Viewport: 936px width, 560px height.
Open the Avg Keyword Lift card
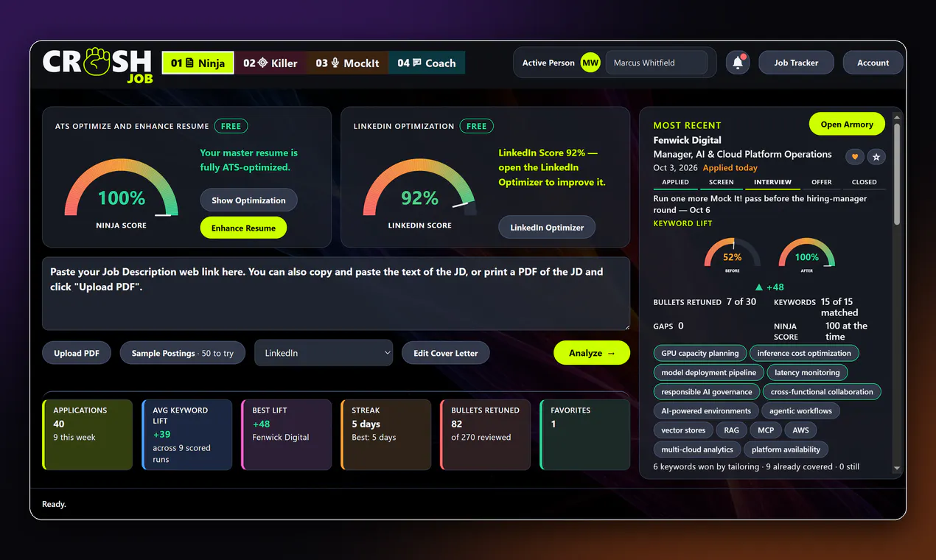pos(187,435)
